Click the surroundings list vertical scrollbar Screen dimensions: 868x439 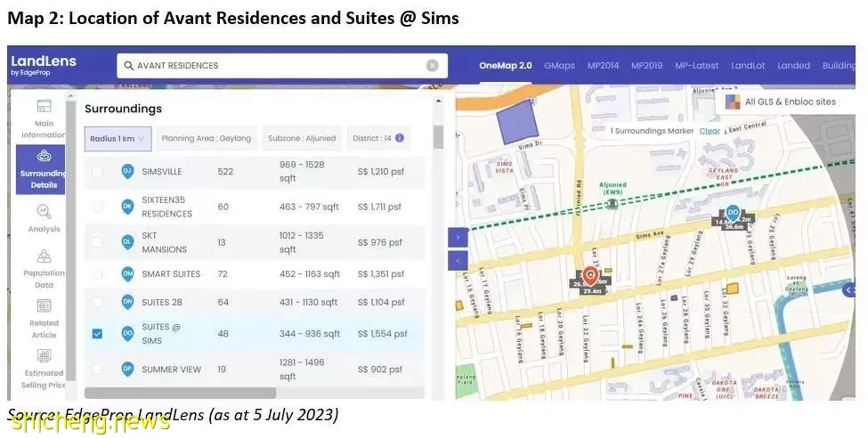[438, 137]
